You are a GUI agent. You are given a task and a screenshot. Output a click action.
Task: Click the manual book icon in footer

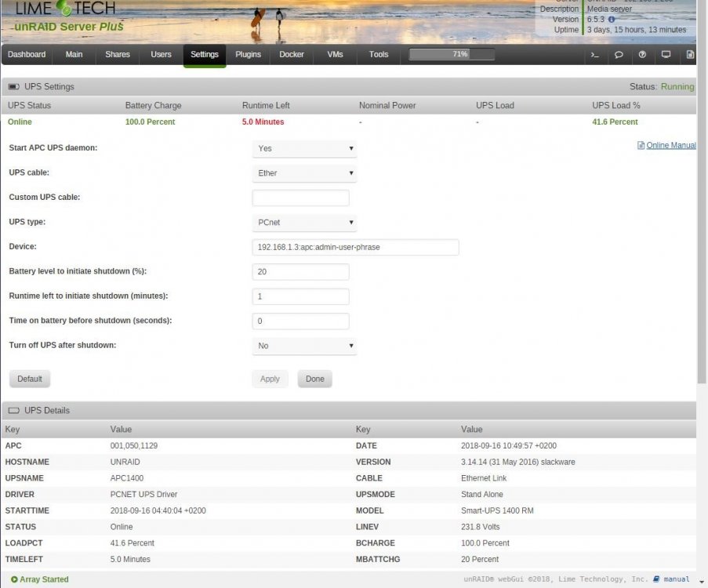pyautogui.click(x=656, y=579)
